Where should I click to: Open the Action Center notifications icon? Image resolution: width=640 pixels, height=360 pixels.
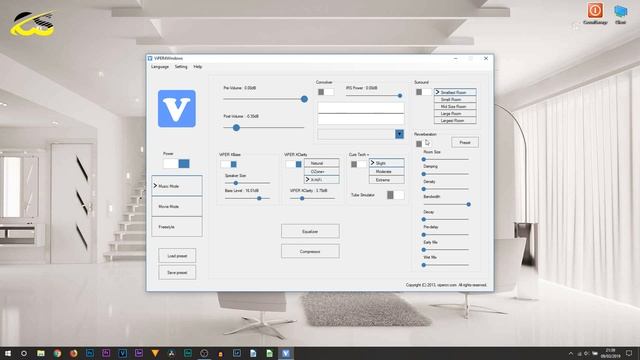point(629,353)
